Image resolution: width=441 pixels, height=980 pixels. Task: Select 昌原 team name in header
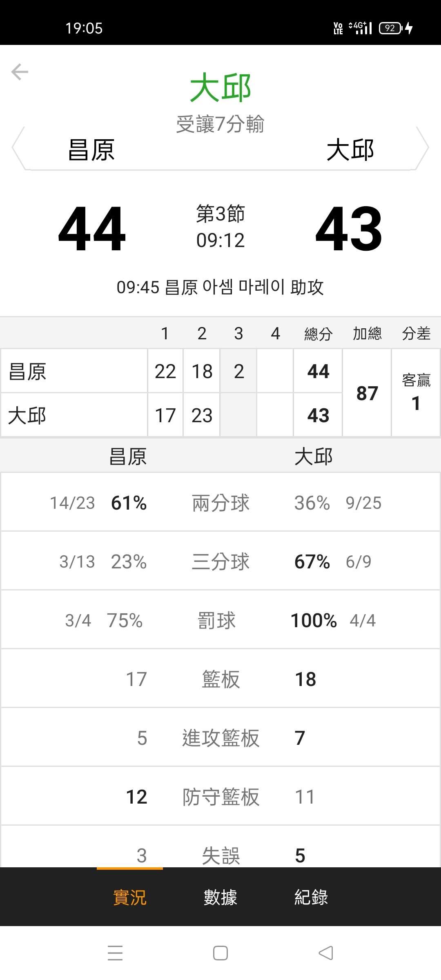[x=91, y=150]
